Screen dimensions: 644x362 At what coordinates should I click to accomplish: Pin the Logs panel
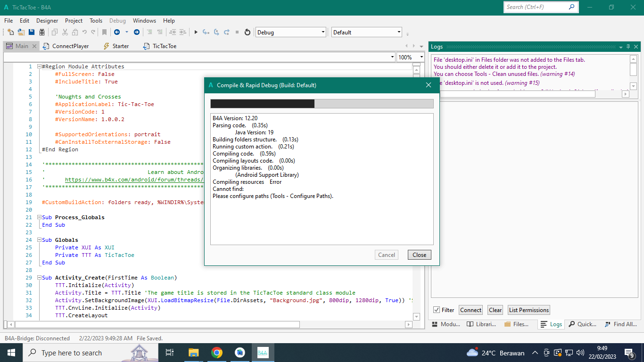coord(628,47)
